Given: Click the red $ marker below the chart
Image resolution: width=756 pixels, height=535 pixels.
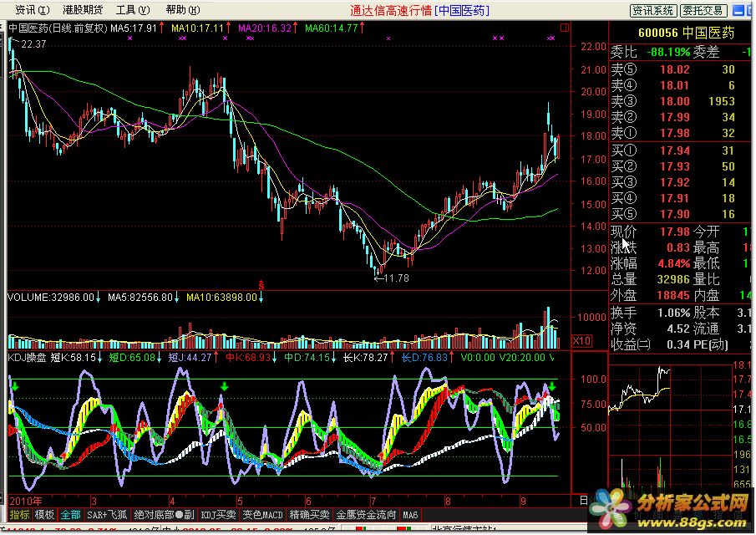Looking at the screenshot, I should 261,284.
